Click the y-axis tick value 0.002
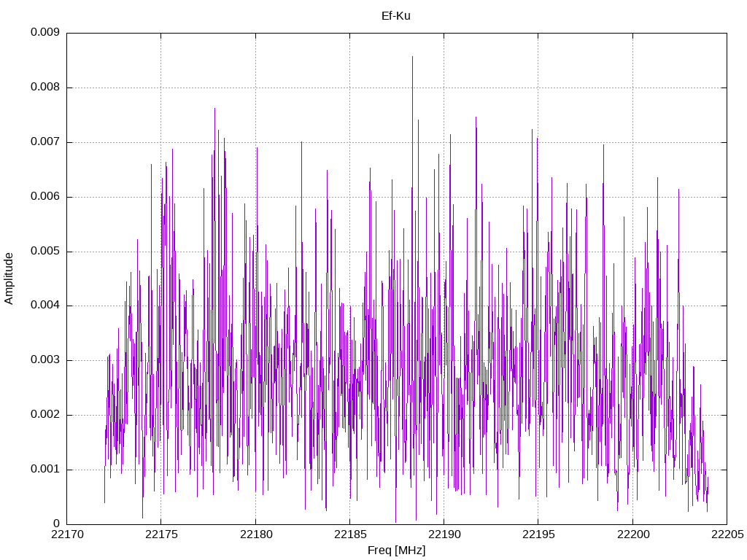747x560 pixels. pos(45,414)
